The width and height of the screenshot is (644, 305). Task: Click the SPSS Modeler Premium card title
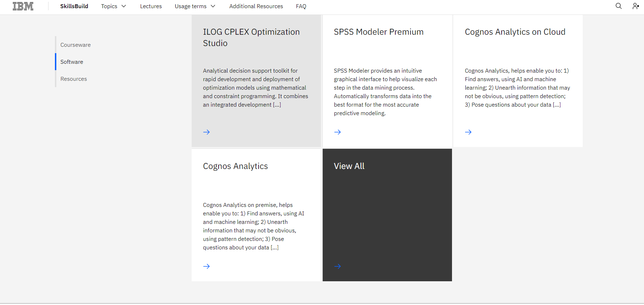click(x=378, y=32)
